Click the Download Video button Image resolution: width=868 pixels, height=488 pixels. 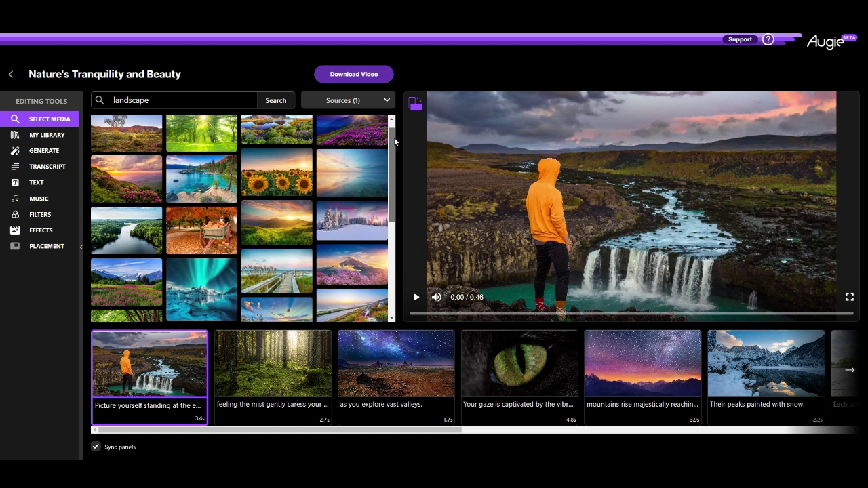click(353, 74)
